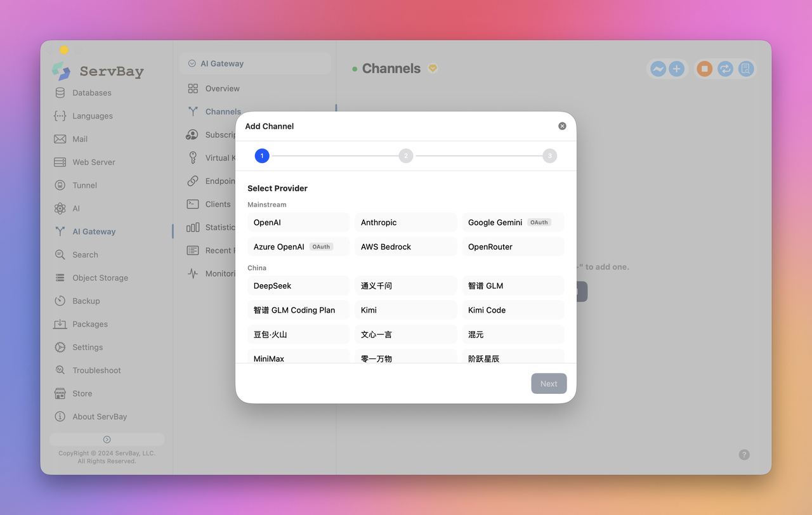Choose Anthropic as the provider
The height and width of the screenshot is (515, 812).
[x=406, y=223]
